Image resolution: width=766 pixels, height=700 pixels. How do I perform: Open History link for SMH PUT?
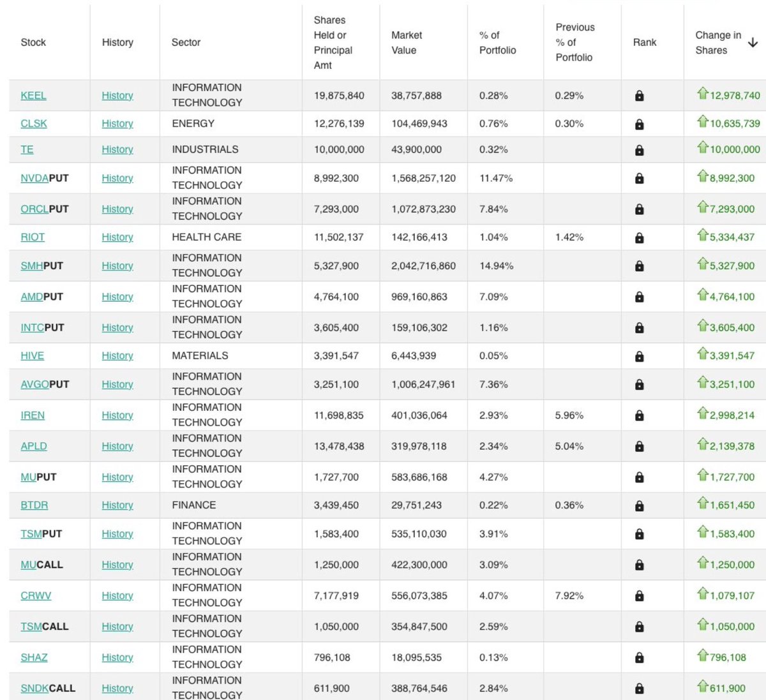coord(117,266)
